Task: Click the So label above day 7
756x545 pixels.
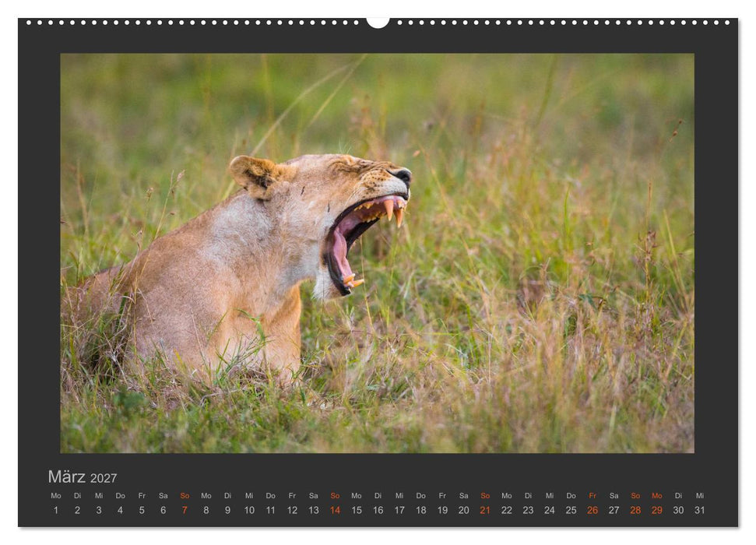Action: 185,495
